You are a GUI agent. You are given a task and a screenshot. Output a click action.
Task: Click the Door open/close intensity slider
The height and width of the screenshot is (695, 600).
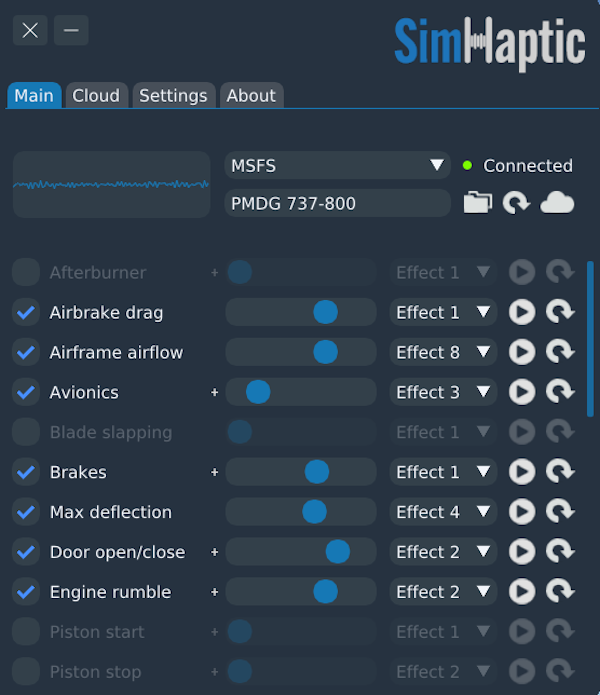coord(301,551)
